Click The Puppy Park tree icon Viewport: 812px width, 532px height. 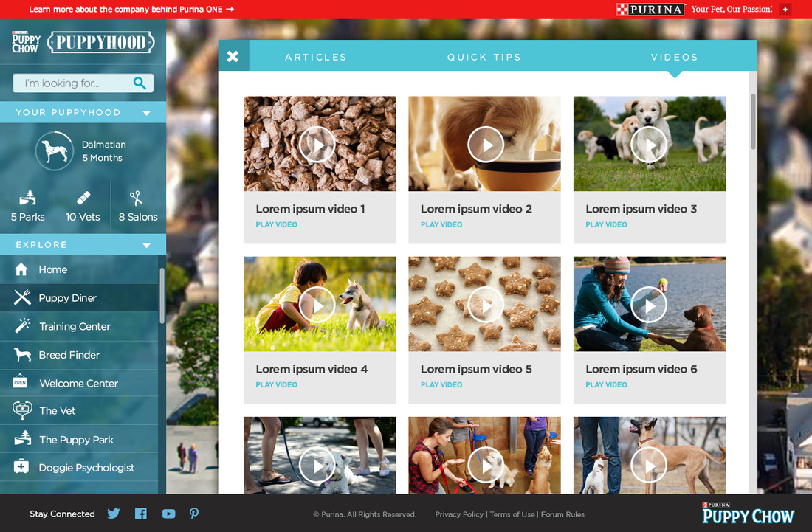tap(23, 438)
